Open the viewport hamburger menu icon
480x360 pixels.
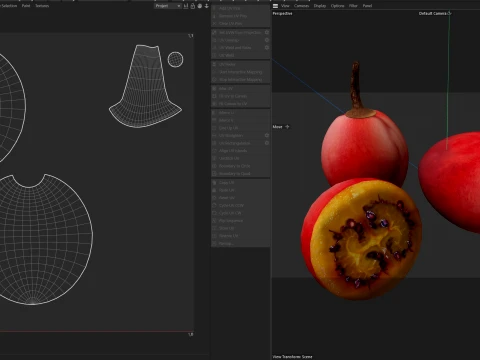pos(275,6)
